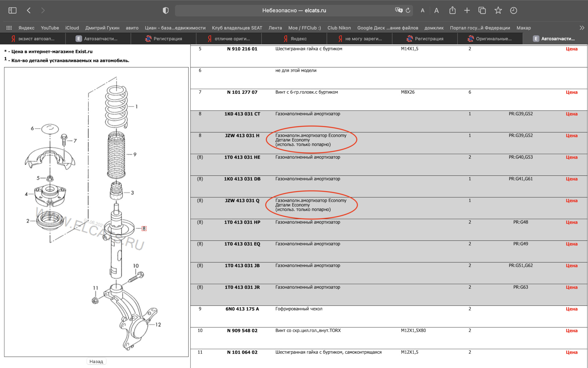Increase text size with large A
588x368 pixels.
point(436,10)
